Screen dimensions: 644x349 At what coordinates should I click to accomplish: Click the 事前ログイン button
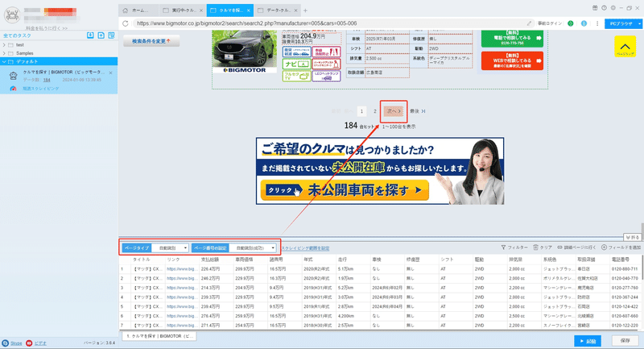click(550, 23)
